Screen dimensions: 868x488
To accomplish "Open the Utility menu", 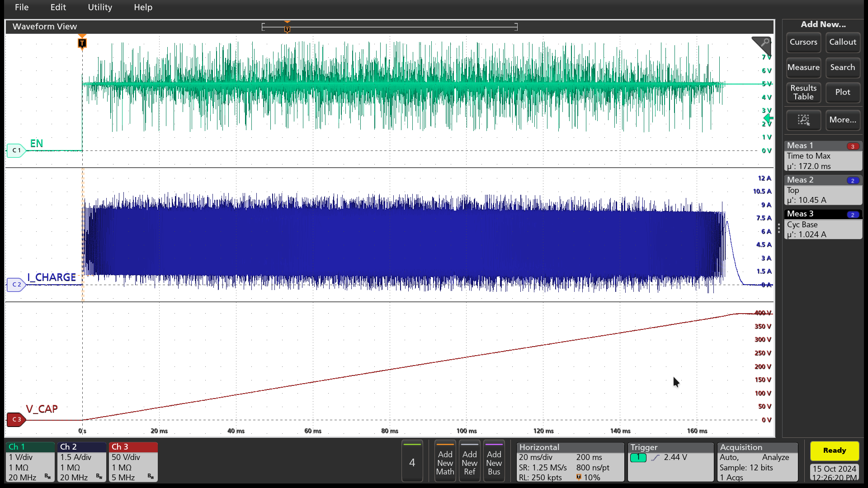I will (100, 7).
